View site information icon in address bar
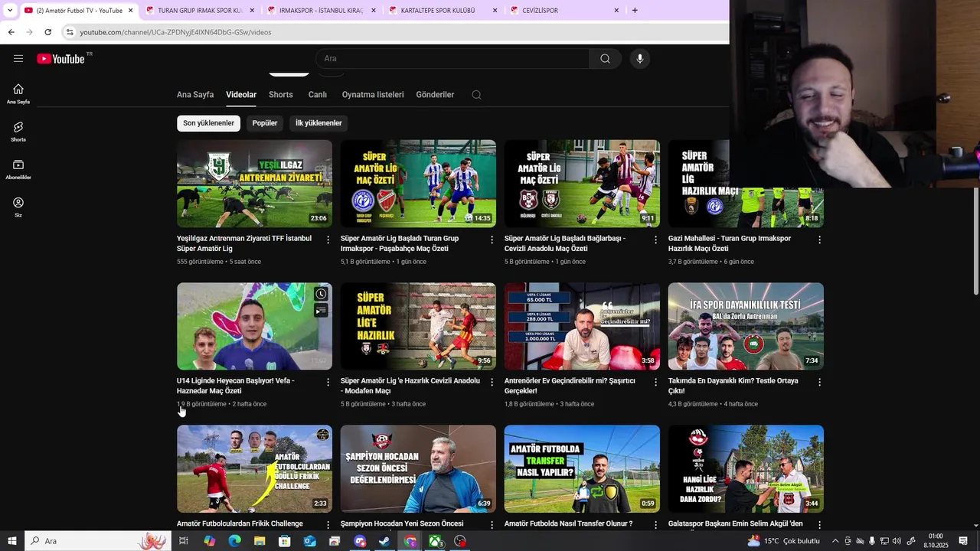 point(70,32)
